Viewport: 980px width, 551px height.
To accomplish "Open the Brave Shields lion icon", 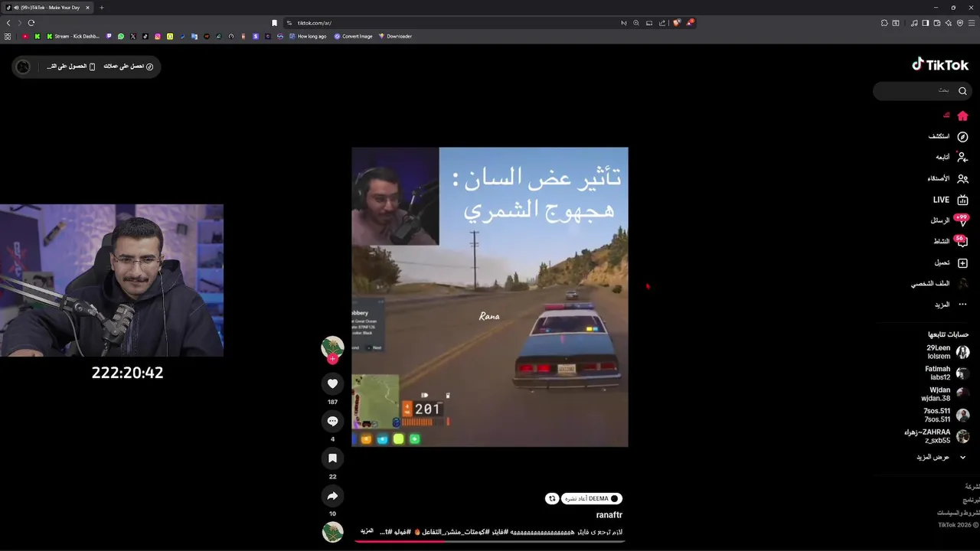I will (677, 23).
